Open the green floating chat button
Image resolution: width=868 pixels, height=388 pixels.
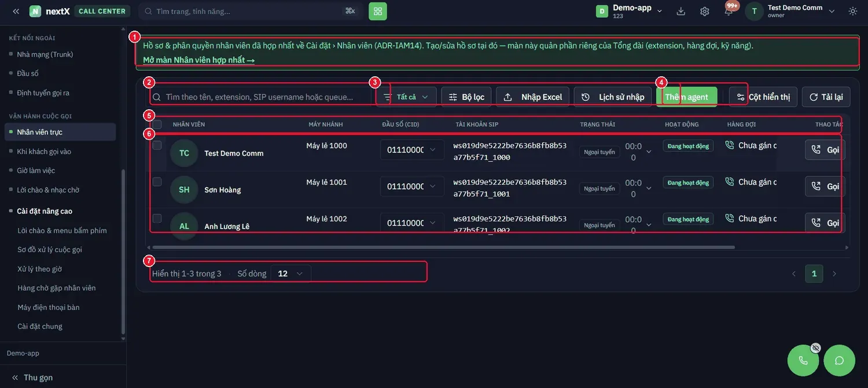(839, 360)
